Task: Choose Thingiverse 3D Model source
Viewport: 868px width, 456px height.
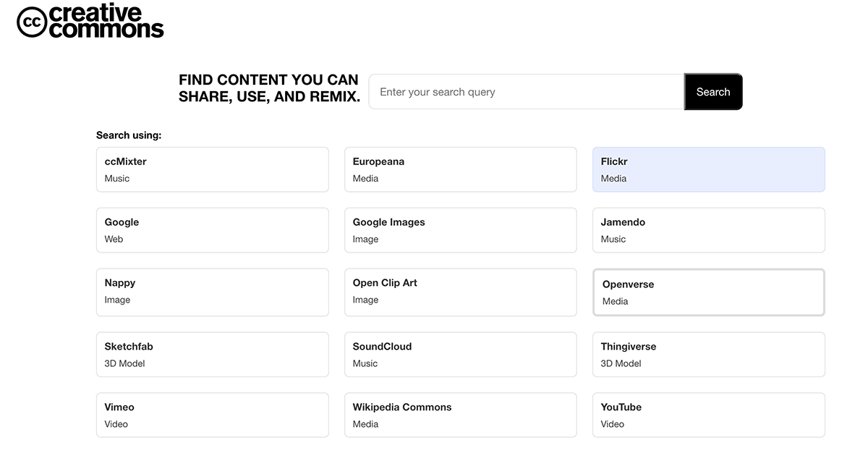Action: pos(708,355)
